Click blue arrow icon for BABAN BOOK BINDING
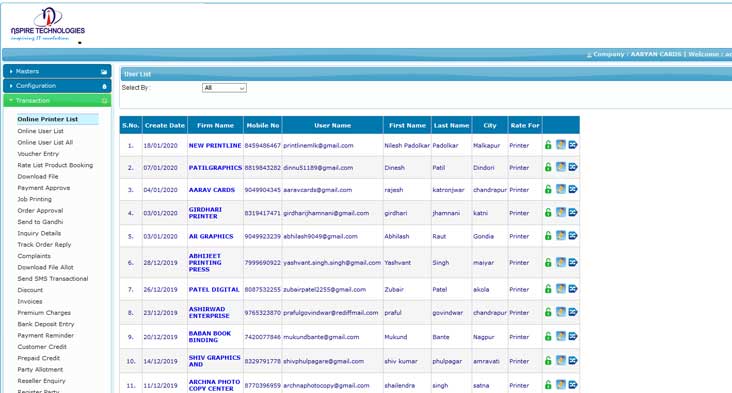 [573, 337]
